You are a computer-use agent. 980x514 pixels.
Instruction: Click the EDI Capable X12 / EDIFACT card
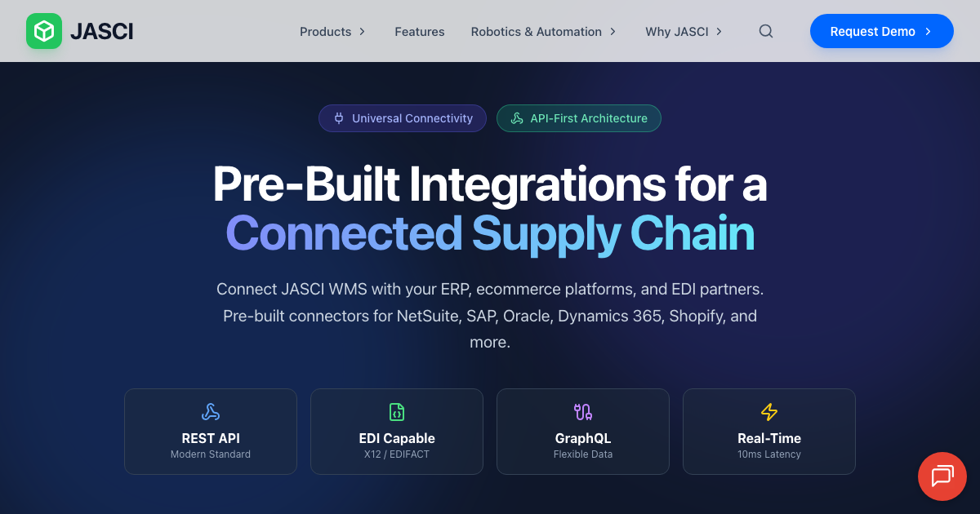click(x=396, y=432)
